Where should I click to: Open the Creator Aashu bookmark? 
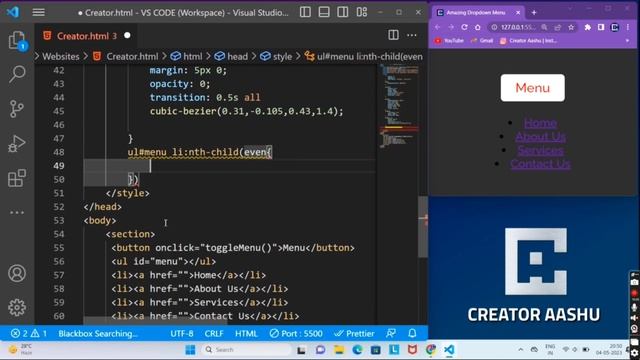point(528,41)
